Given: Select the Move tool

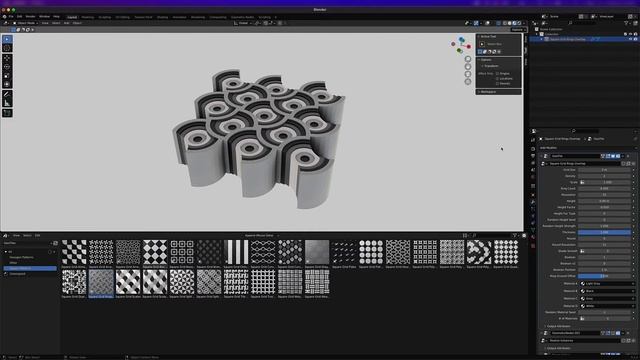Looking at the screenshot, I should [x=7, y=58].
